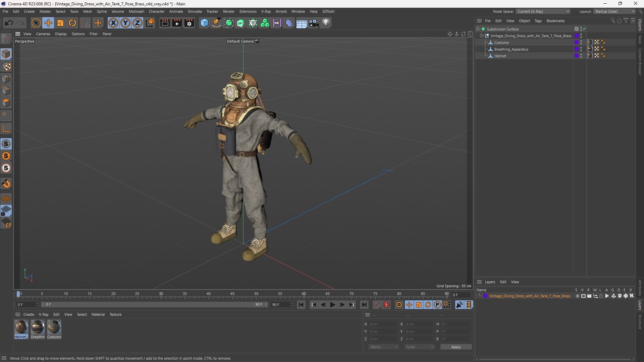Toggle Y axis lock
The image size is (644, 362).
(125, 23)
